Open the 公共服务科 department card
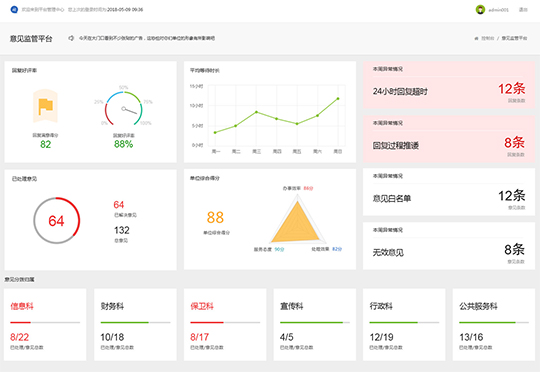Viewport: 540px width, 372px height. pos(494,325)
